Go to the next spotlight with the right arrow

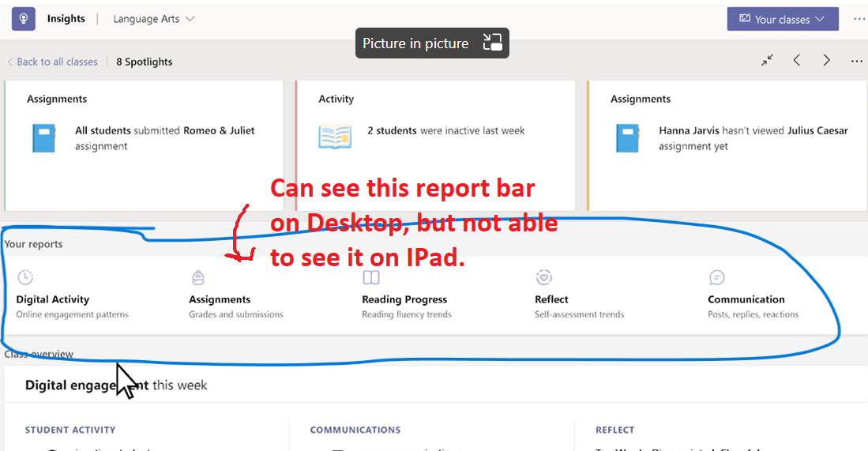pyautogui.click(x=826, y=60)
